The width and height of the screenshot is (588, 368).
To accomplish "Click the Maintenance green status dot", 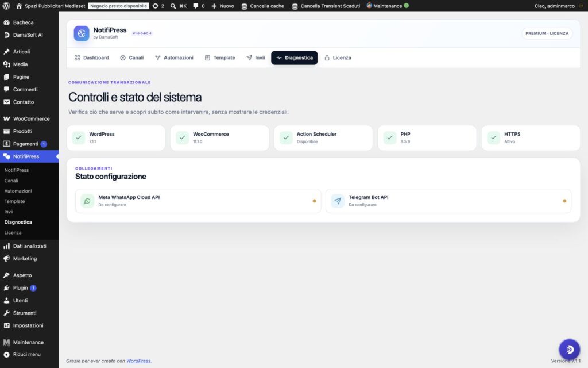I will tap(406, 6).
